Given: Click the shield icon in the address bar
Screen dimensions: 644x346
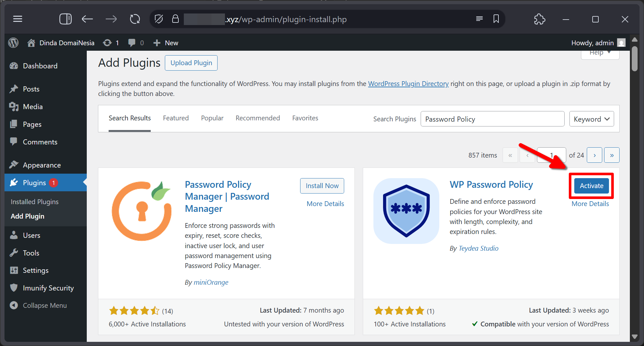Looking at the screenshot, I should tap(159, 19).
